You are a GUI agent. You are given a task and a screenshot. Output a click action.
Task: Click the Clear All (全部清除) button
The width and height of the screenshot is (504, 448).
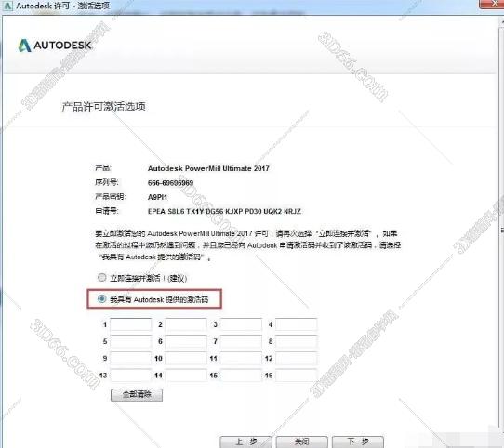137,395
